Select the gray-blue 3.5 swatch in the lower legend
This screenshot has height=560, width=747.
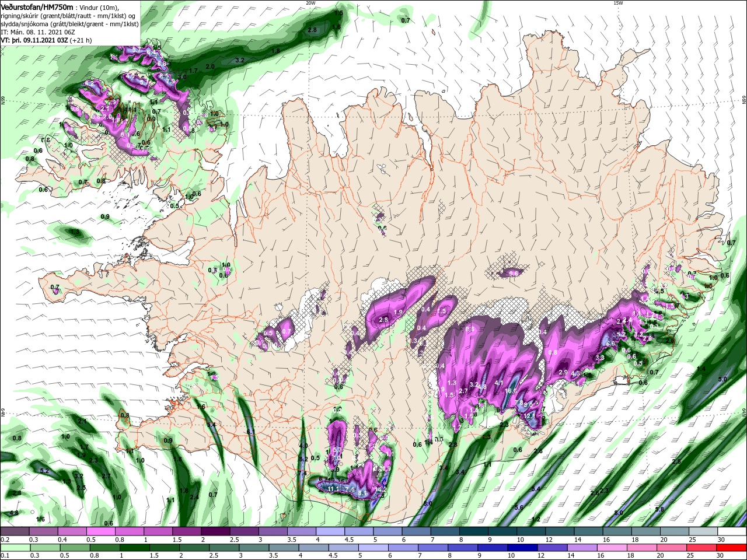coord(284,548)
